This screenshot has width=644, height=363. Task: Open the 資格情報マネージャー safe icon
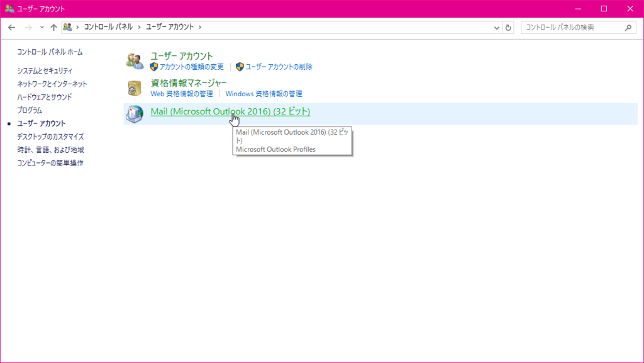pos(135,88)
